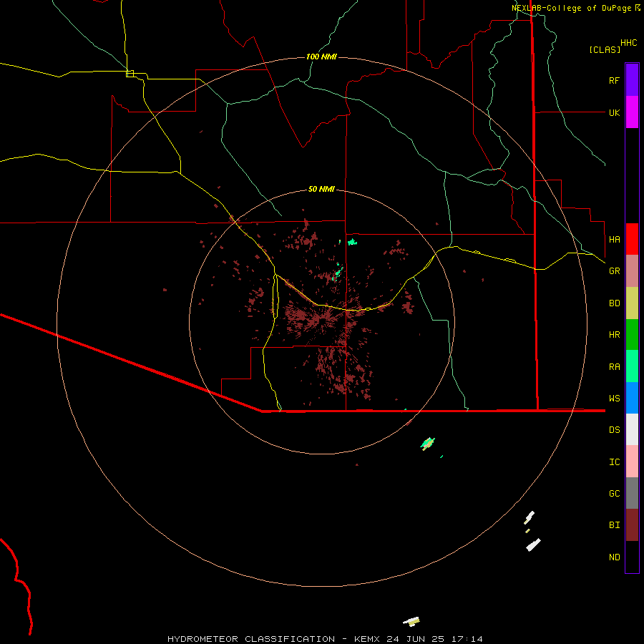Click the white echo at the bottom edge
The width and height of the screenshot is (644, 644).
coord(411,622)
